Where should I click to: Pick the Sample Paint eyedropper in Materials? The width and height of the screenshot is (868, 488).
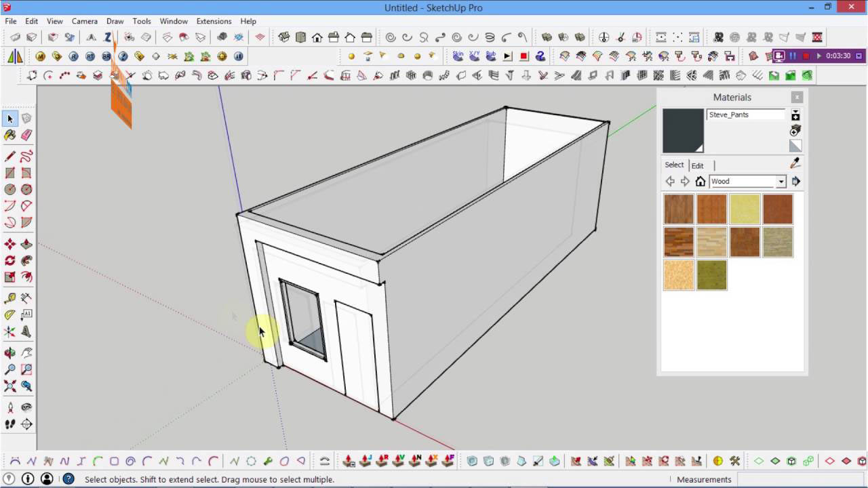coord(794,163)
